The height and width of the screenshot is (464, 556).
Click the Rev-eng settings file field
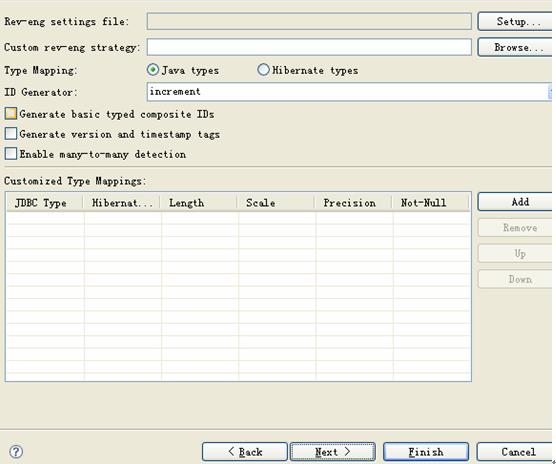tap(309, 21)
